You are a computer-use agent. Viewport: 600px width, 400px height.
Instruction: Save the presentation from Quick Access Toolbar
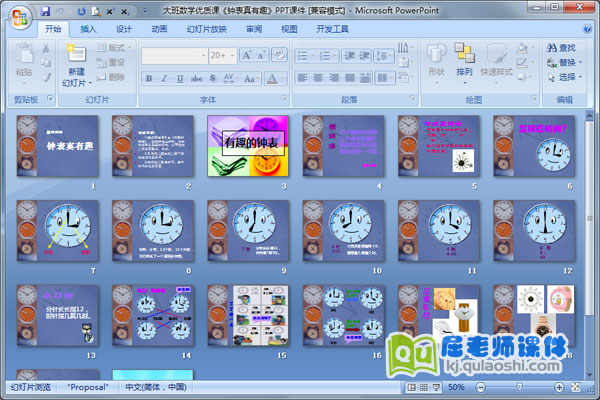pyautogui.click(x=46, y=10)
